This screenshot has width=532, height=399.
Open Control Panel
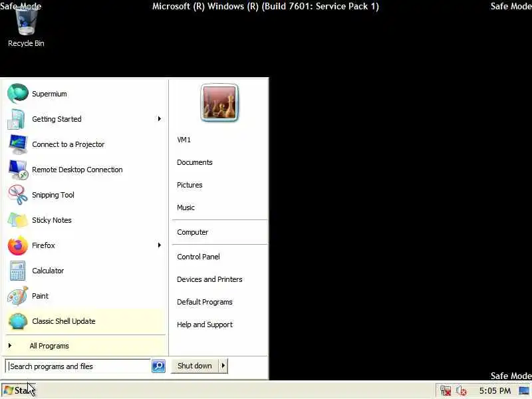[x=198, y=257]
